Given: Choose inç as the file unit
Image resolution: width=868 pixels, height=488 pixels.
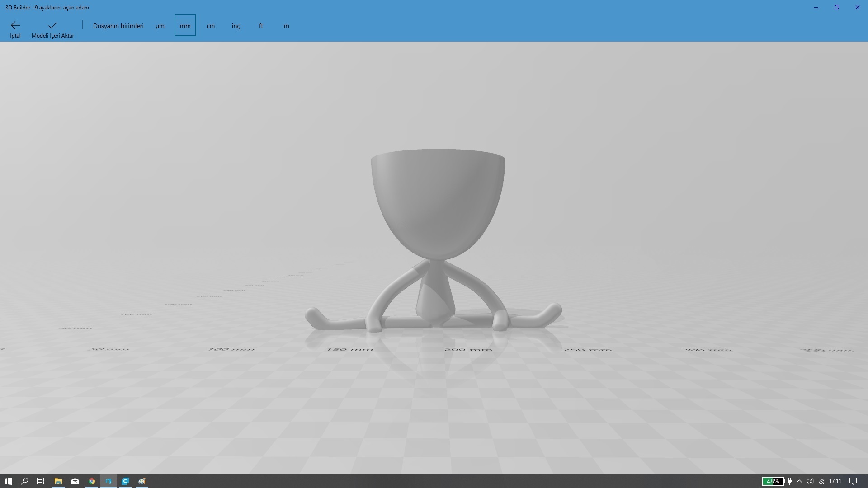Looking at the screenshot, I should [x=236, y=26].
